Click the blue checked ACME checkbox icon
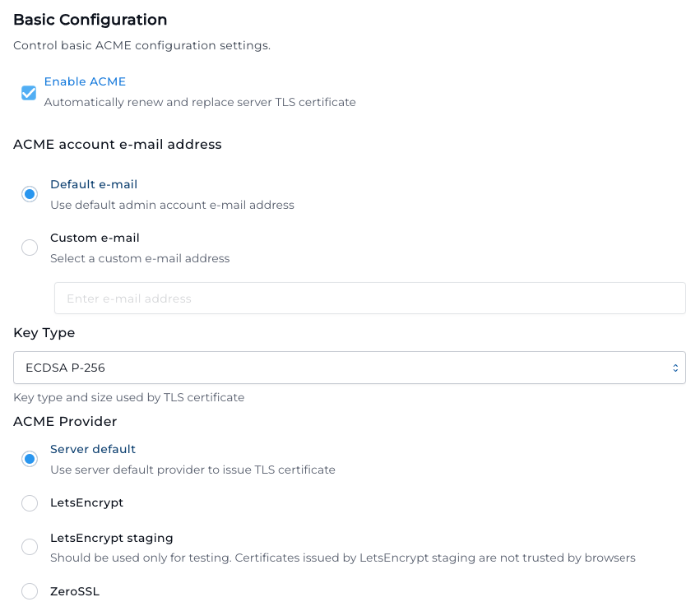Viewport: 700px width, 611px height. pos(29,93)
